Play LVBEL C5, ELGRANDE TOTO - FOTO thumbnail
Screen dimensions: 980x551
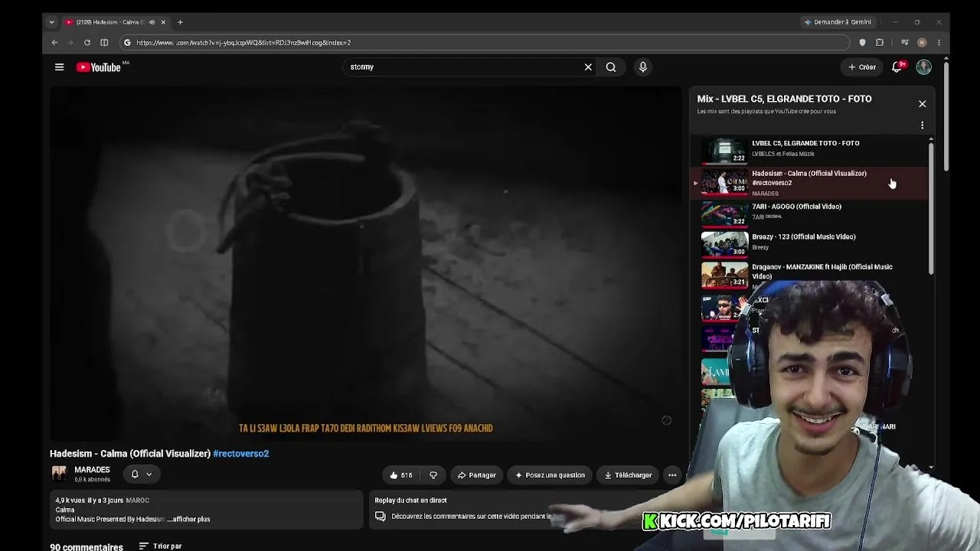pyautogui.click(x=724, y=151)
